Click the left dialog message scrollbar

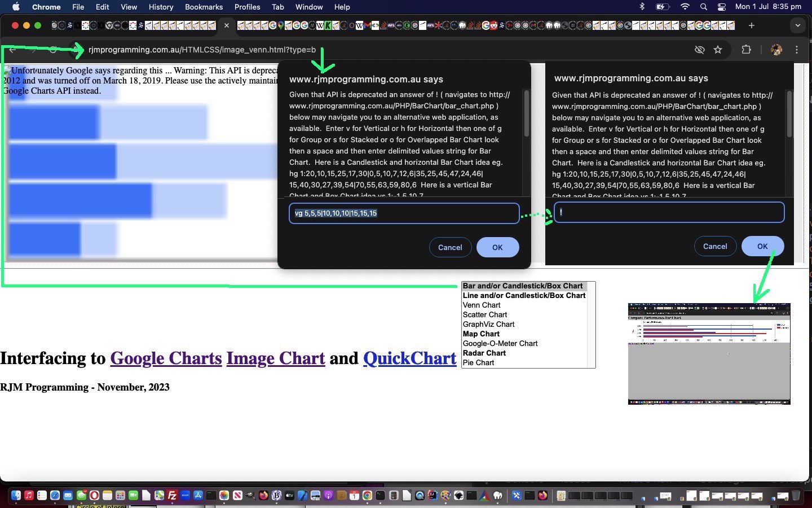click(527, 113)
